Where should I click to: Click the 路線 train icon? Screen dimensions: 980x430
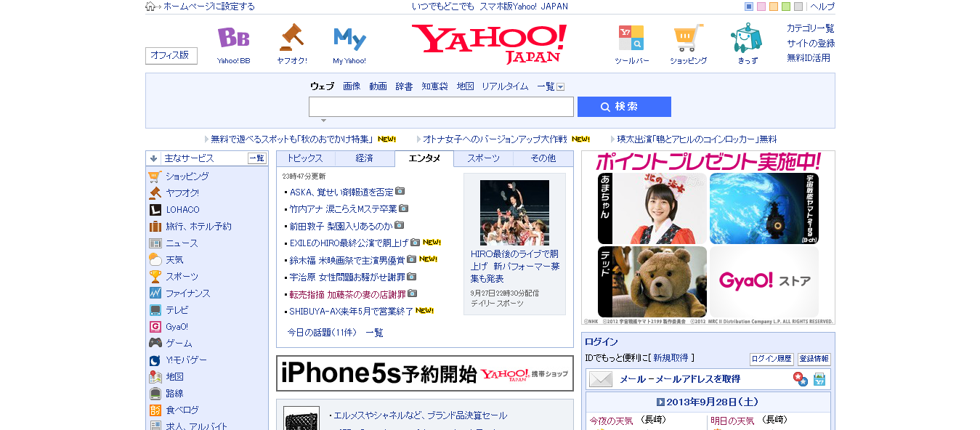tap(155, 393)
